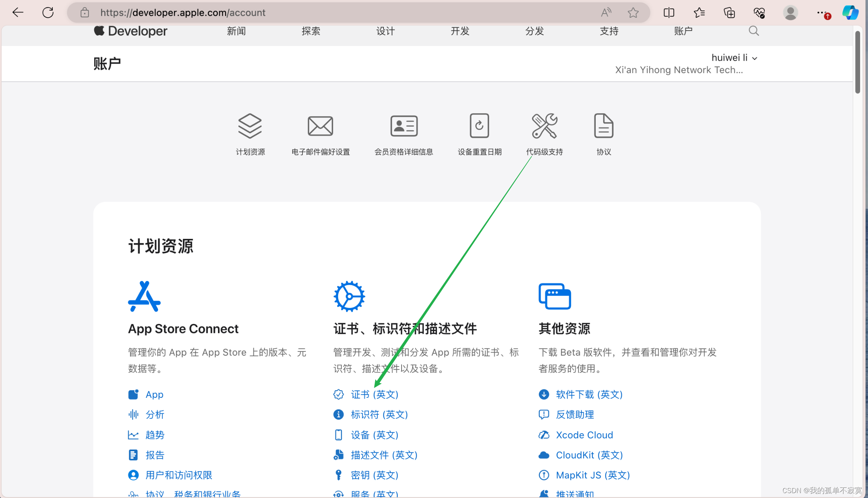This screenshot has height=498, width=868.
Task: Add page to favorites with star icon
Action: click(633, 12)
